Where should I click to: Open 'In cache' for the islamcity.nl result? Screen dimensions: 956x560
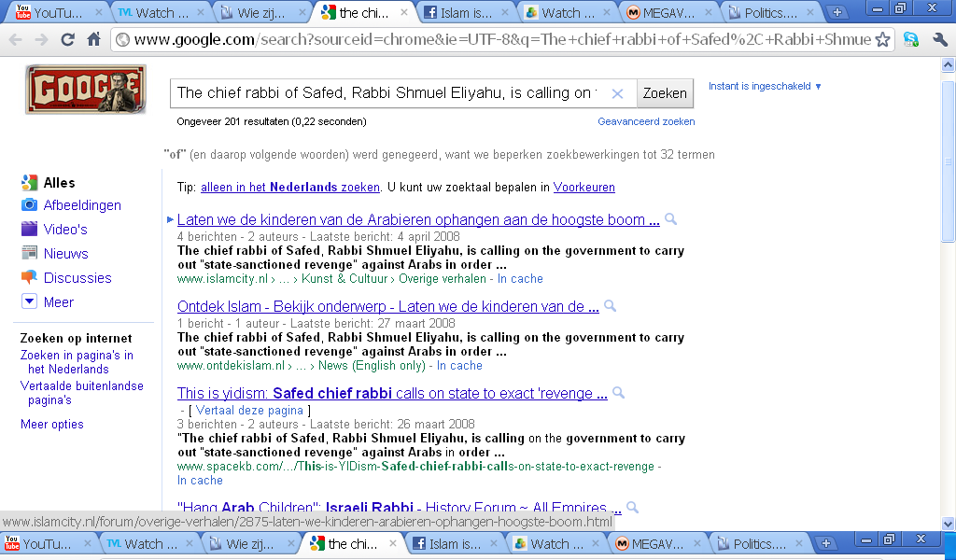520,278
